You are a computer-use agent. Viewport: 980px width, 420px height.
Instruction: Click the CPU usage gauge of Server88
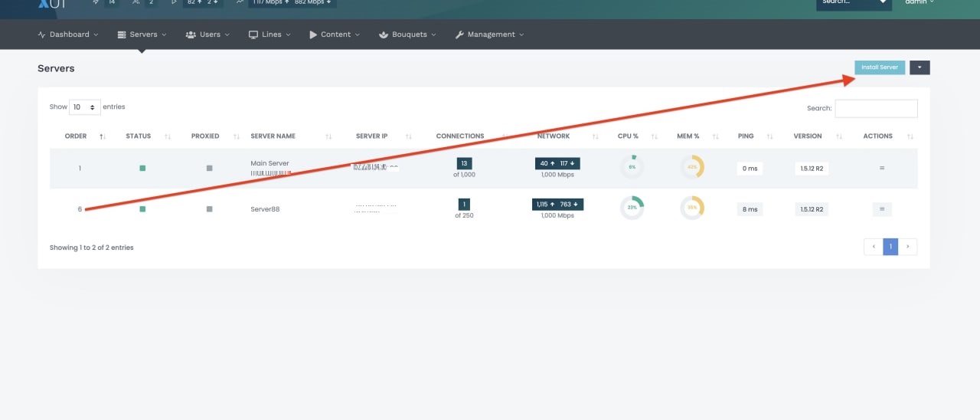632,208
